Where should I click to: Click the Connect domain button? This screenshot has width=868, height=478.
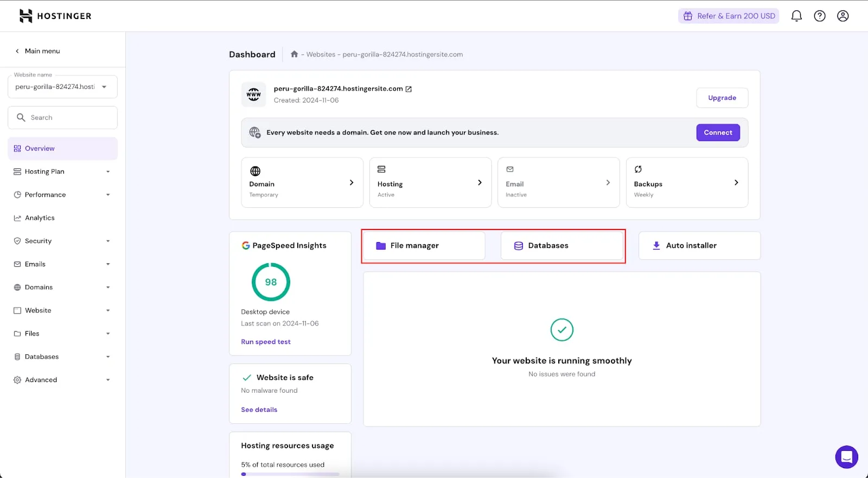718,132
